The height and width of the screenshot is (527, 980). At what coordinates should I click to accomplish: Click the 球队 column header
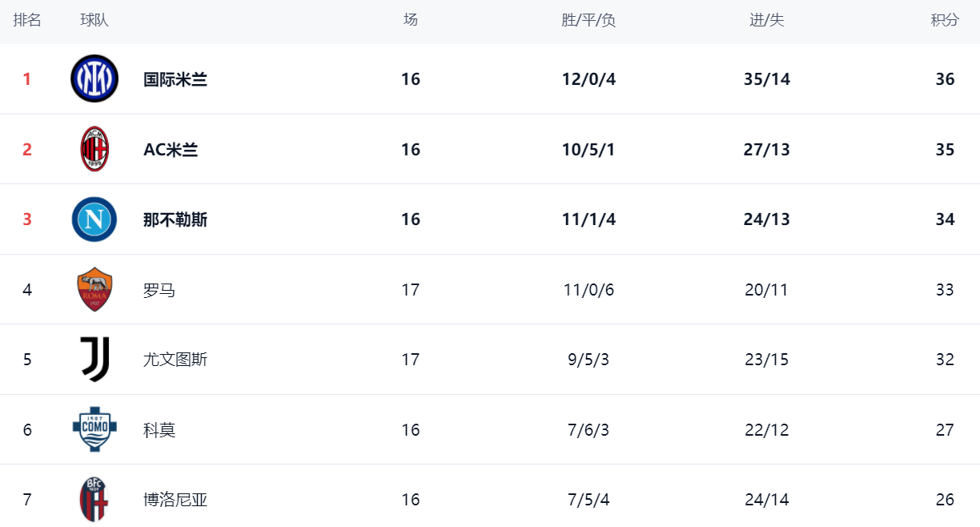pyautogui.click(x=94, y=21)
